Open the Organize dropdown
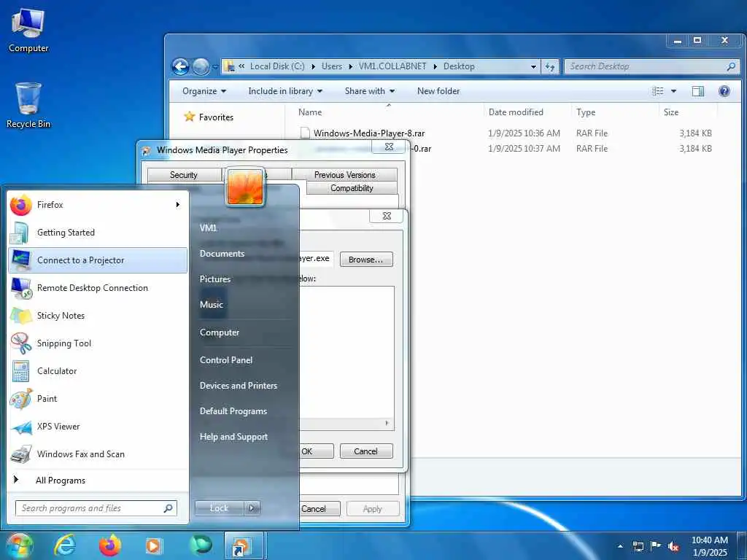747x560 pixels. (x=204, y=91)
